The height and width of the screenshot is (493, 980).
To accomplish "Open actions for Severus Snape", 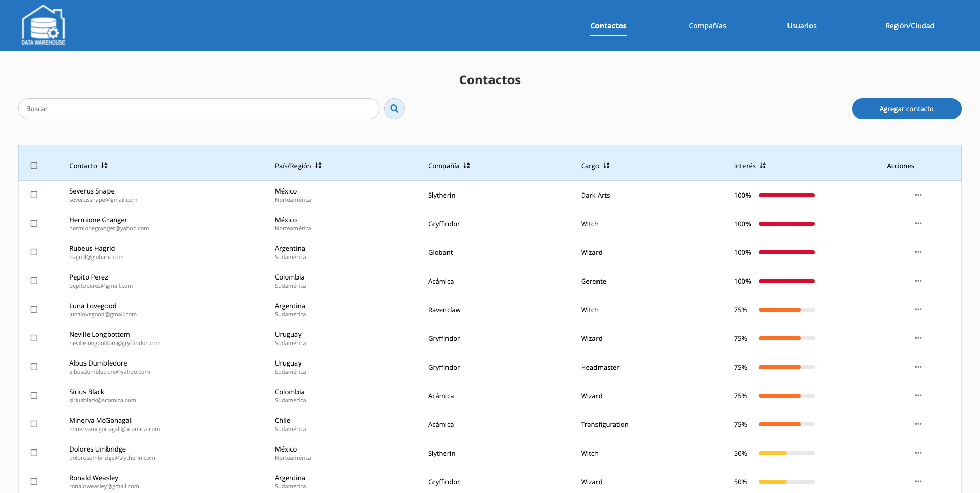I will coord(919,195).
